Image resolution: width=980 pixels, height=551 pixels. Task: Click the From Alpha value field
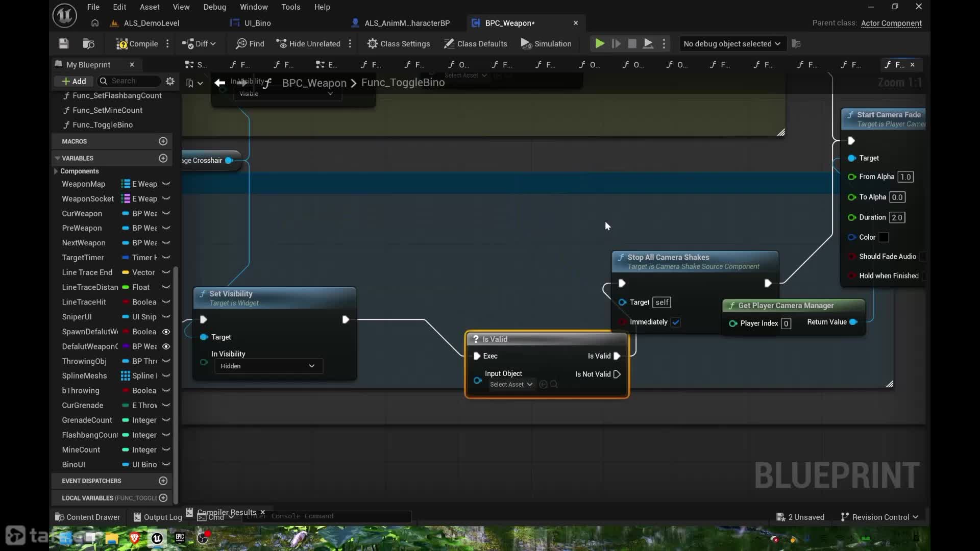(x=905, y=177)
